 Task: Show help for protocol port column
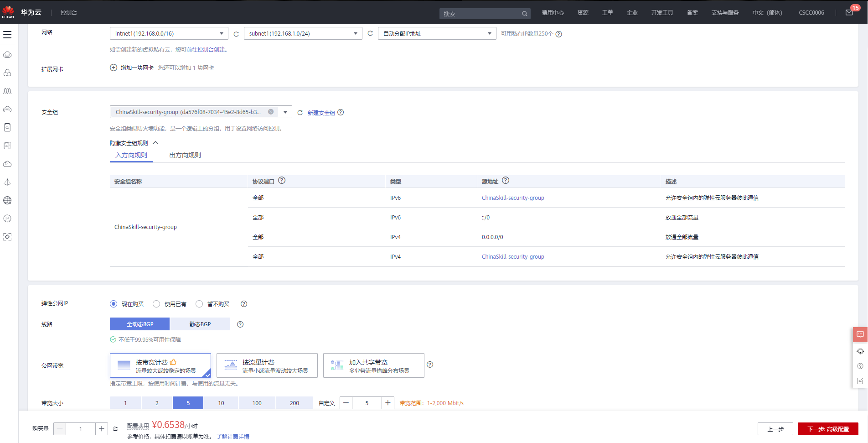(282, 180)
